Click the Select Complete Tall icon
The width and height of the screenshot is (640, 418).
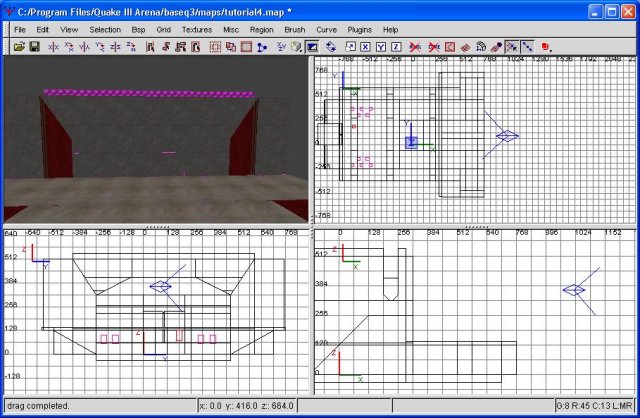click(x=150, y=47)
